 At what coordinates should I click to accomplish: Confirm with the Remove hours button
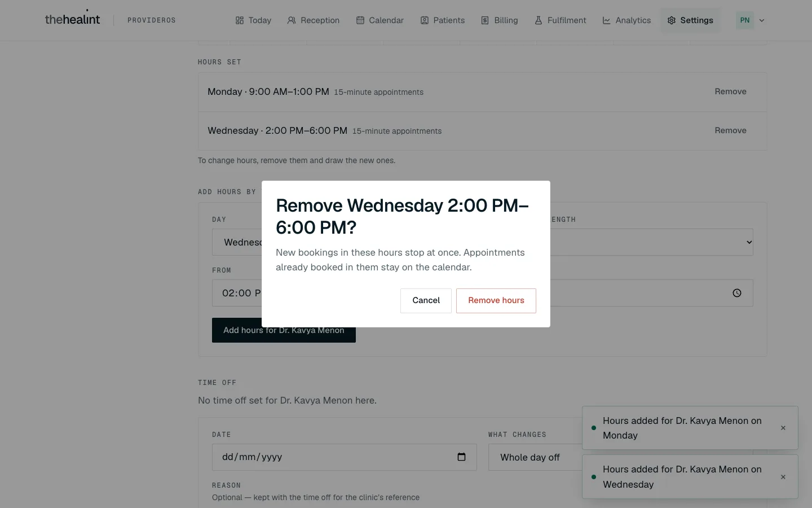pyautogui.click(x=496, y=301)
